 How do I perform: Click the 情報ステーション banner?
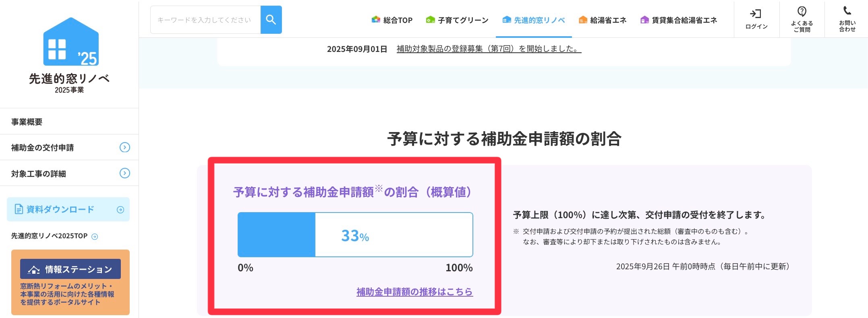pyautogui.click(x=70, y=282)
